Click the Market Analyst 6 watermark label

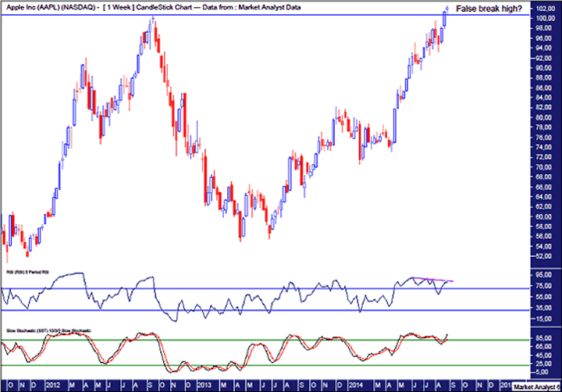point(536,387)
